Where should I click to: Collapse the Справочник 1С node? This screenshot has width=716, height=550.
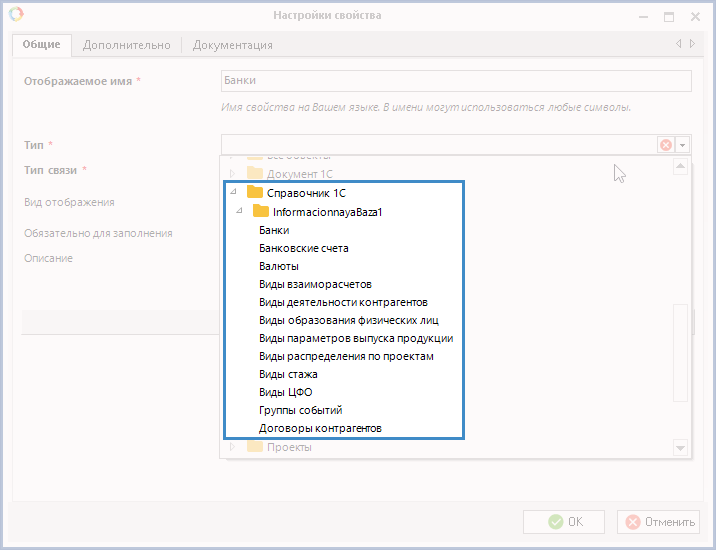[233, 192]
